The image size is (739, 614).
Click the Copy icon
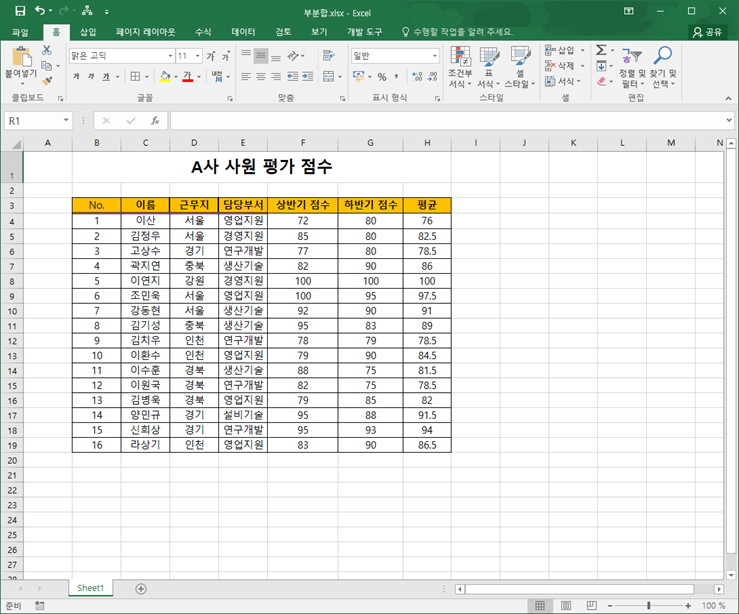click(46, 65)
